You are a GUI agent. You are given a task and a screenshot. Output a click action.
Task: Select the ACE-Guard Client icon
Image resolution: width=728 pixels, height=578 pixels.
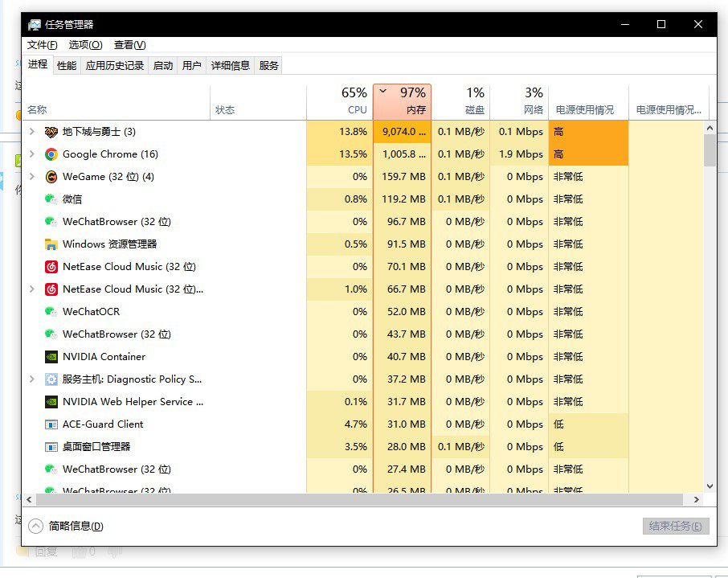click(x=51, y=424)
